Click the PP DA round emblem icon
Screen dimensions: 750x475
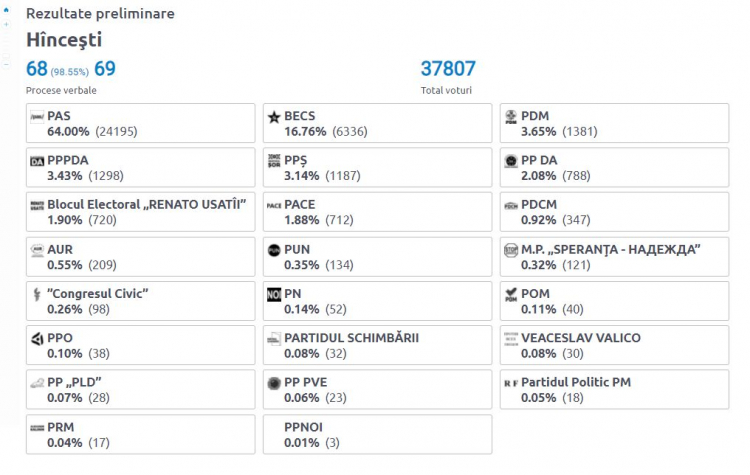[511, 161]
